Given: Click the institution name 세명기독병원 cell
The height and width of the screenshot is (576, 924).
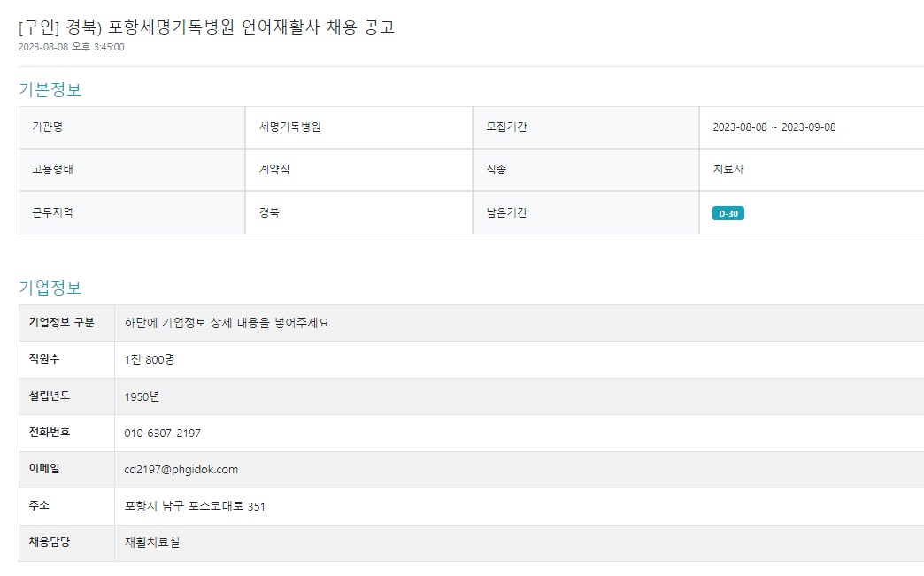Looking at the screenshot, I should (x=289, y=127).
